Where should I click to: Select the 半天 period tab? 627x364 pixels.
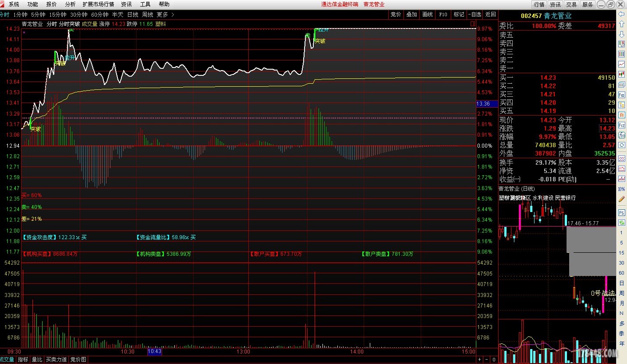[118, 14]
